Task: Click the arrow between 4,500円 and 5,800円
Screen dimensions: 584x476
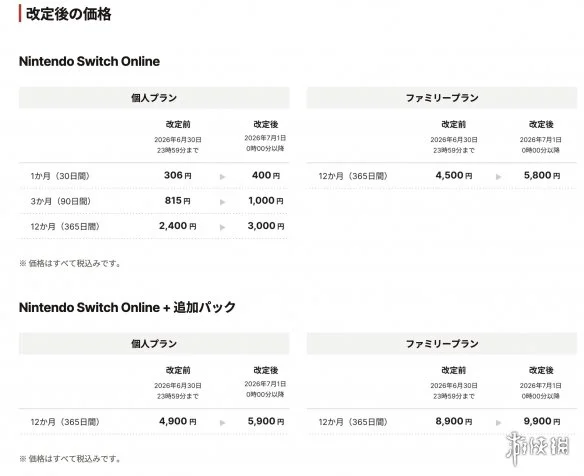Action: pos(498,177)
